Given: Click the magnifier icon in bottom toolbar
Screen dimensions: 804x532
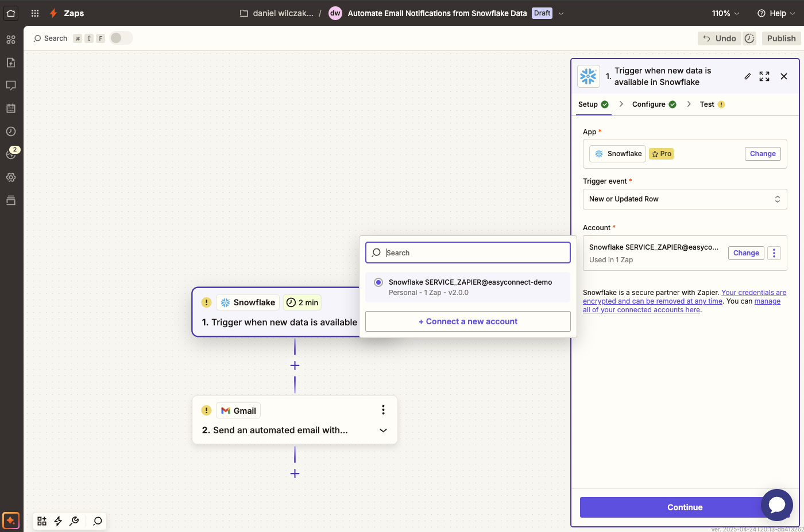Looking at the screenshot, I should tap(98, 521).
